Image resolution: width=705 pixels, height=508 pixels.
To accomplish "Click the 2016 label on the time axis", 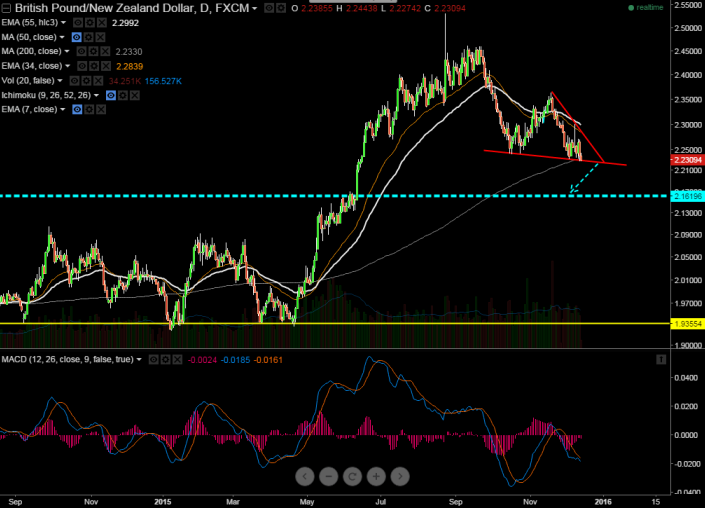I will tap(603, 501).
